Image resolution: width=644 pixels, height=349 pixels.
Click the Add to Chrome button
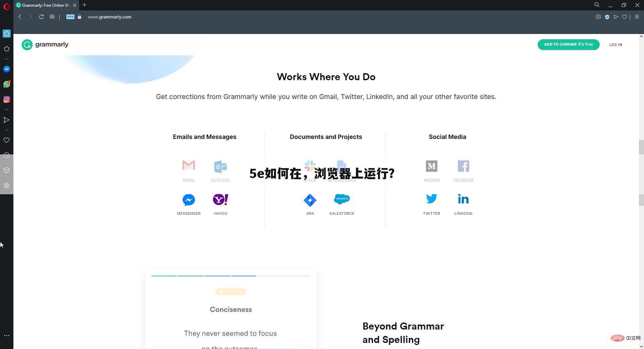569,45
